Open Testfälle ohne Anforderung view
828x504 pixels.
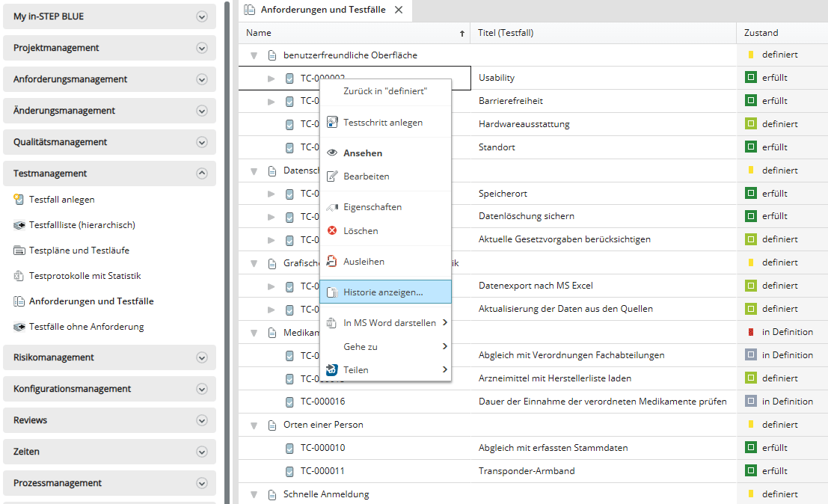(86, 327)
